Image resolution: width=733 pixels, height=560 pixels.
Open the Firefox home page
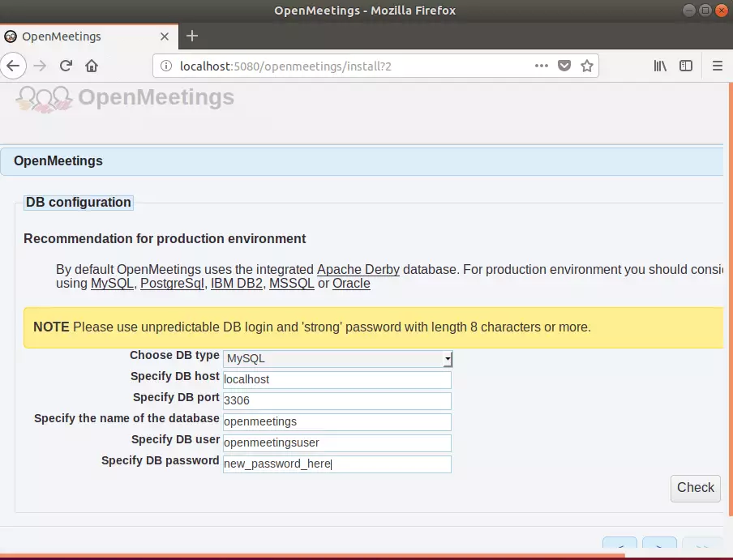[92, 66]
